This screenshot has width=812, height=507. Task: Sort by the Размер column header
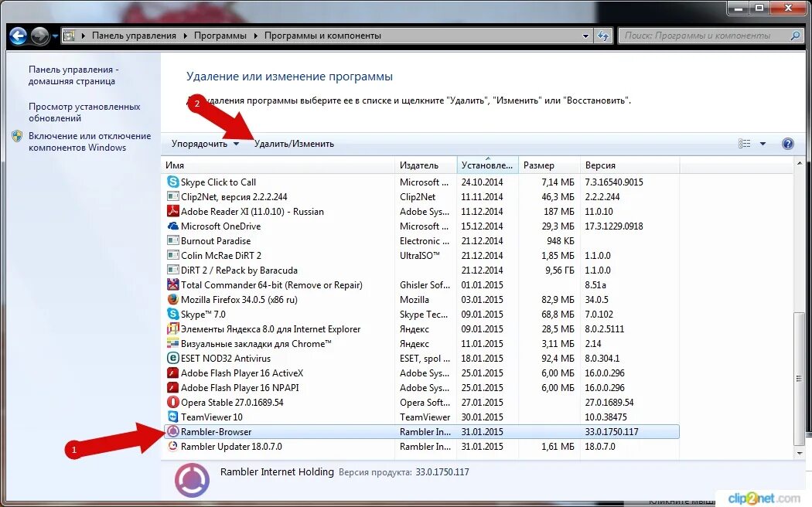tap(549, 165)
